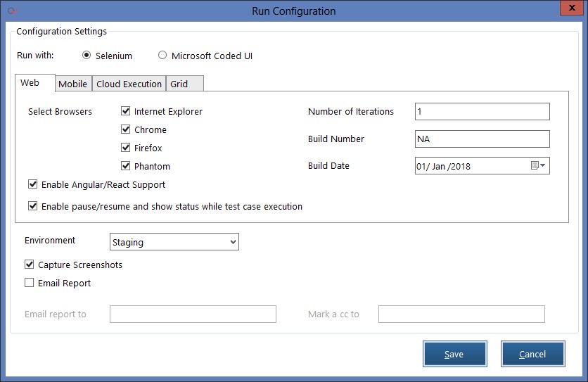Toggle the Capture Screenshots checkbox
The height and width of the screenshot is (382, 588).
[x=30, y=265]
